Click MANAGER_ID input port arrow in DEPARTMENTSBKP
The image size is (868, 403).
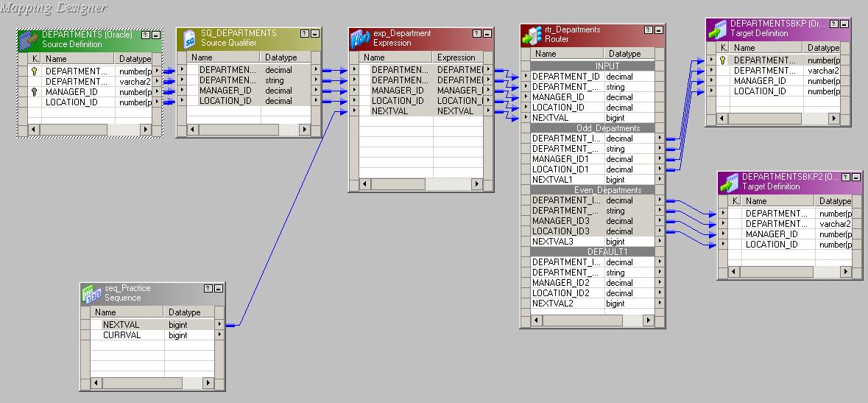click(711, 81)
